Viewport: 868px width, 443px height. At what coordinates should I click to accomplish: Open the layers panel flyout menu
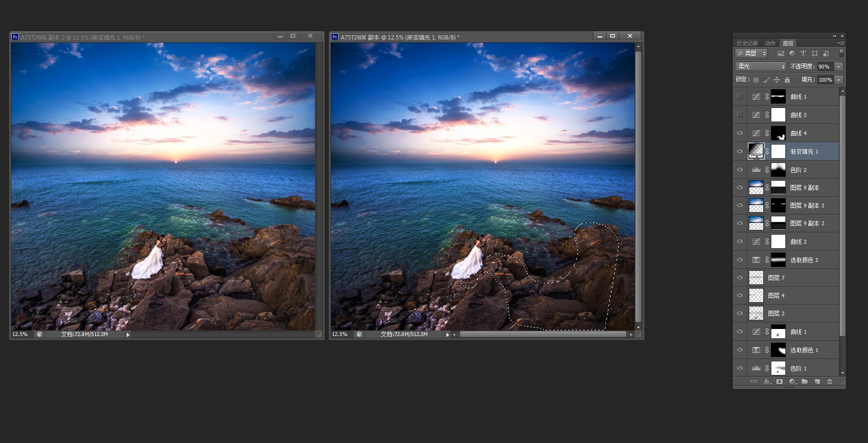tap(840, 43)
